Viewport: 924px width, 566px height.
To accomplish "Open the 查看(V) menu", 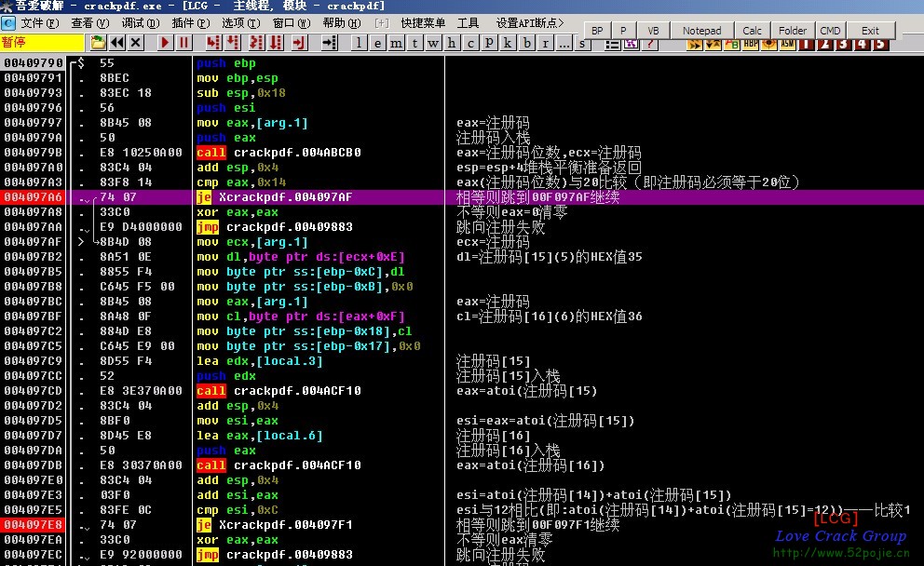I will click(x=90, y=23).
